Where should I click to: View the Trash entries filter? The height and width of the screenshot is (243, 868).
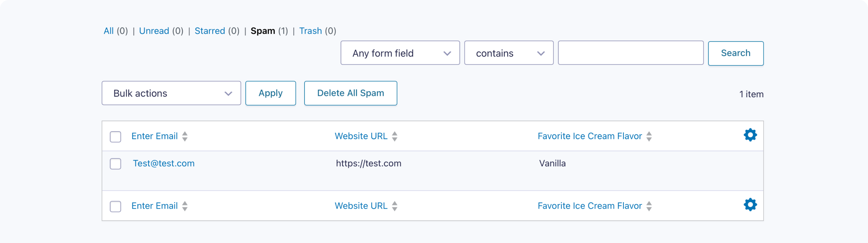(310, 31)
